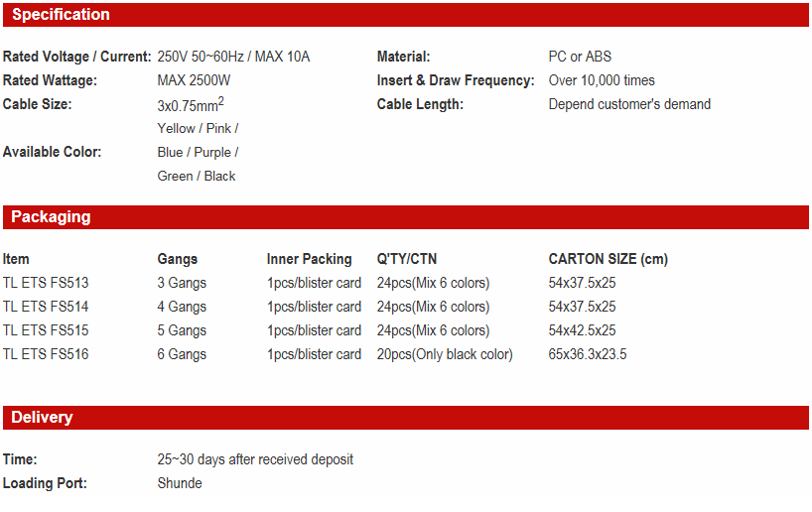The height and width of the screenshot is (512, 812).
Task: Click the Packaging section header
Action: click(51, 217)
